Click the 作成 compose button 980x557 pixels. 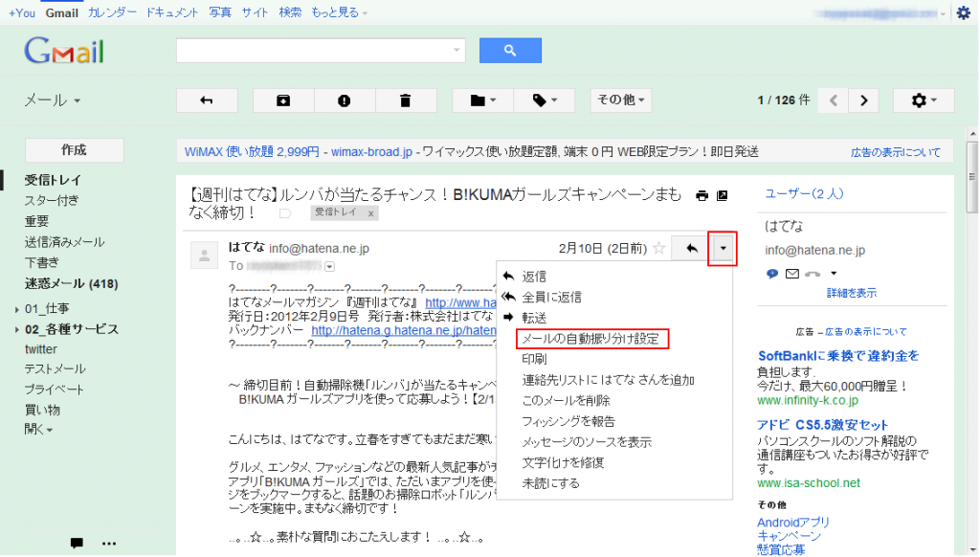point(73,149)
